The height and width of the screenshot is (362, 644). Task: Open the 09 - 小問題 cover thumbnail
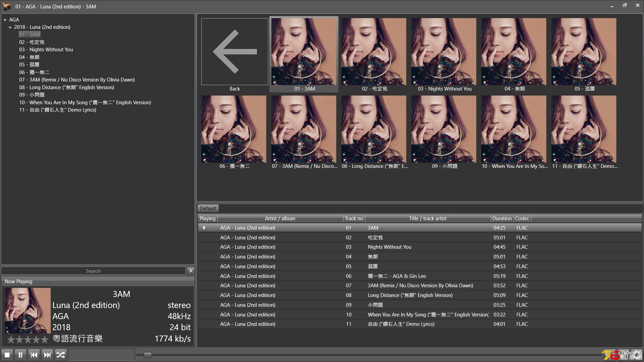(x=444, y=129)
